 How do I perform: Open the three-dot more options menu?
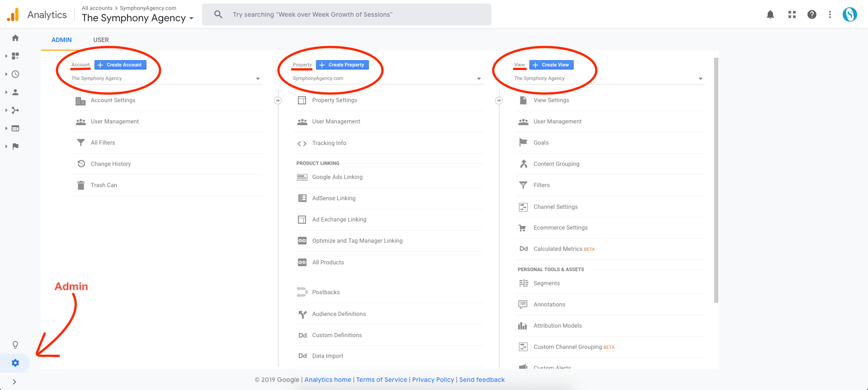point(830,14)
